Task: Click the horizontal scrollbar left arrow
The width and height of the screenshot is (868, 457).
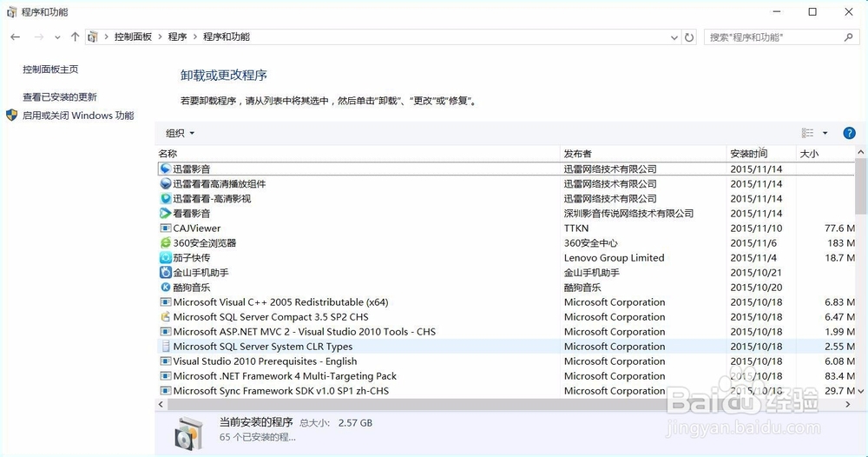Action: point(161,404)
